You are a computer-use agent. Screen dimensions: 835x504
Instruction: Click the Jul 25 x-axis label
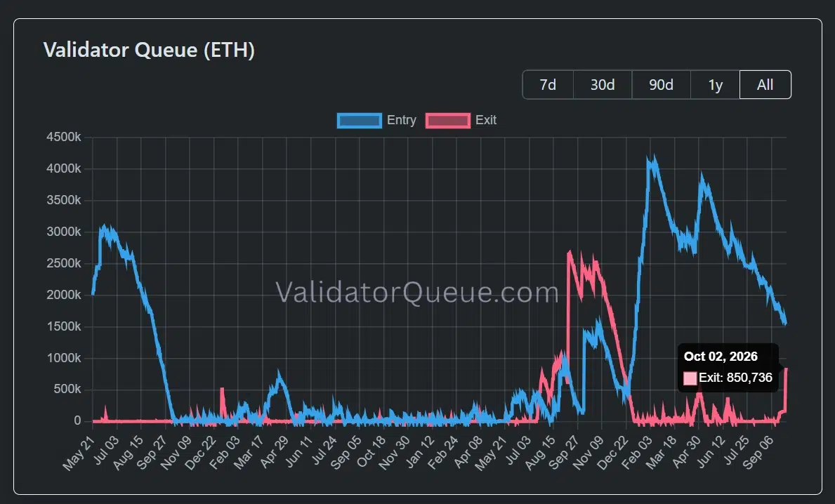[735, 452]
